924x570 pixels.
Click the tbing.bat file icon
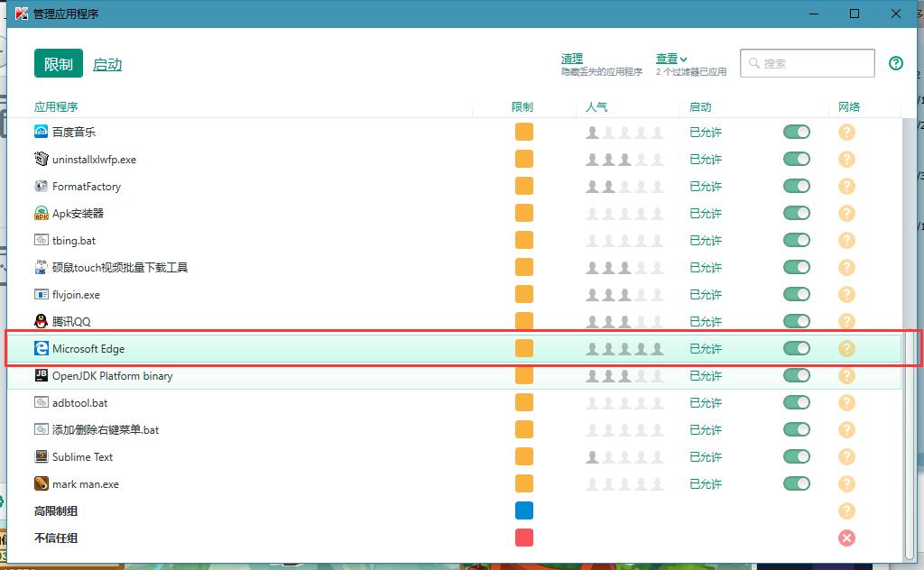click(x=41, y=240)
